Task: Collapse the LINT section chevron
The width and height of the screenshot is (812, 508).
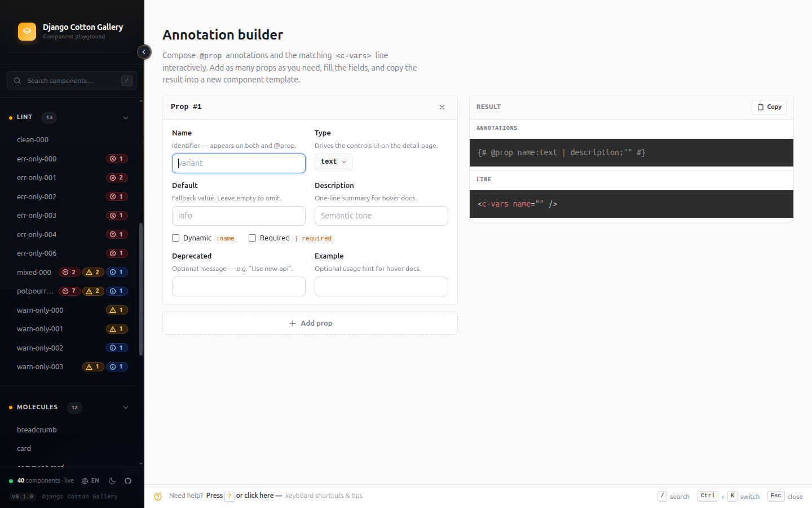Action: click(126, 118)
